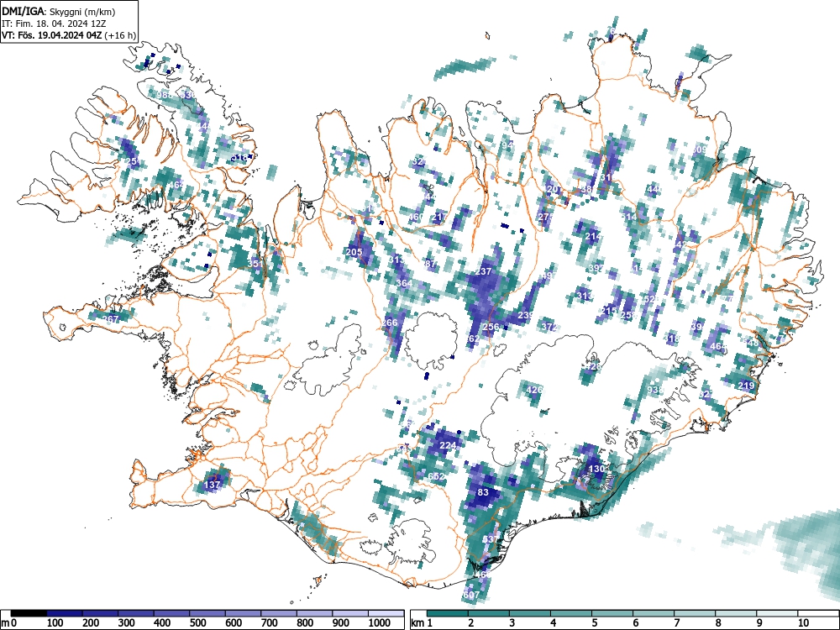840x630 pixels.
Task: Click the '7' label on the km legend
Action: click(x=677, y=623)
